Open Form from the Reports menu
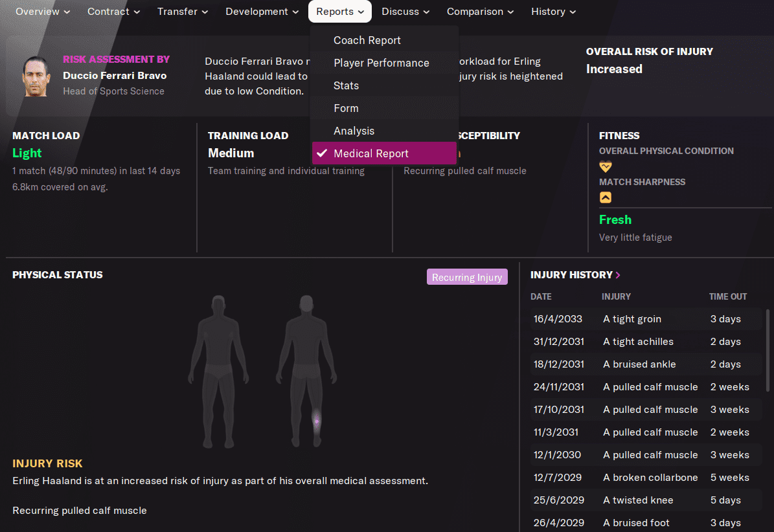The width and height of the screenshot is (774, 532). click(x=385, y=109)
